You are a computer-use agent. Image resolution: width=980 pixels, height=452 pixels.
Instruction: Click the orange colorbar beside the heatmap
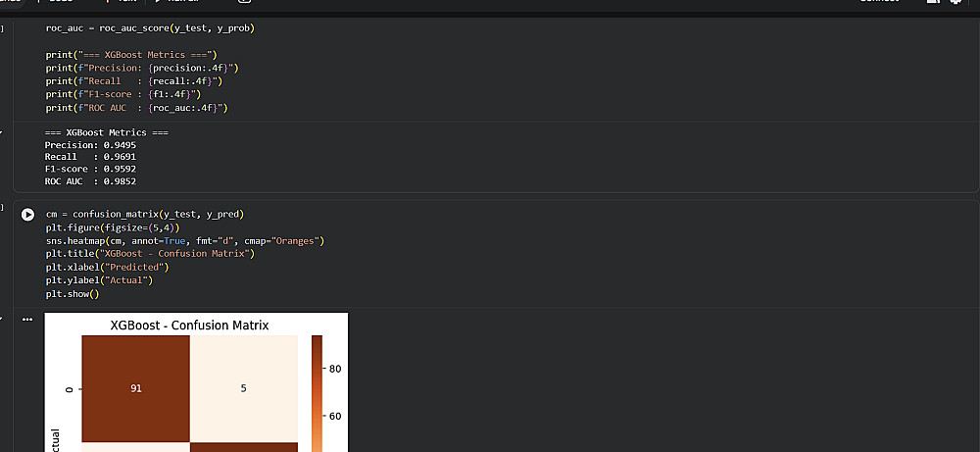pyautogui.click(x=317, y=394)
